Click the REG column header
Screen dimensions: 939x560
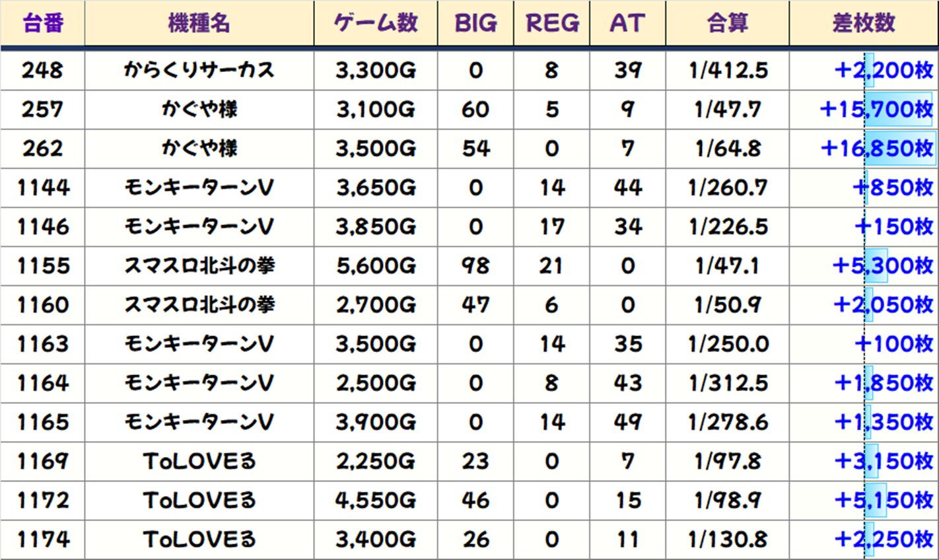[551, 23]
